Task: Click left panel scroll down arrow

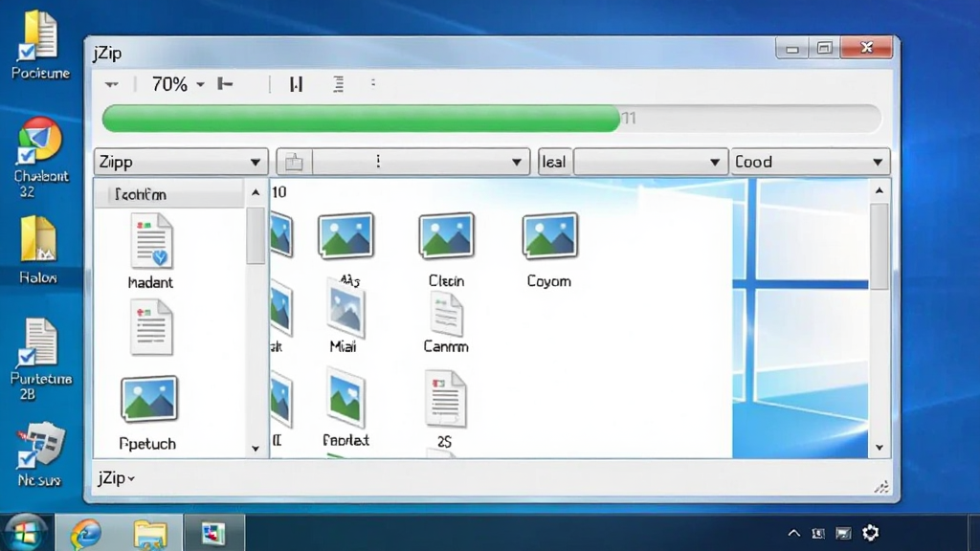Action: click(255, 448)
